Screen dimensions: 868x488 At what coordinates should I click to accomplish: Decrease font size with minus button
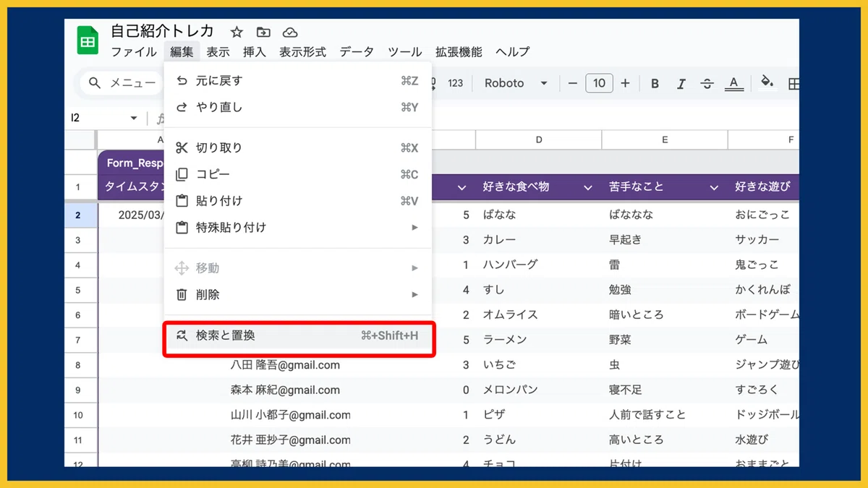coord(573,83)
